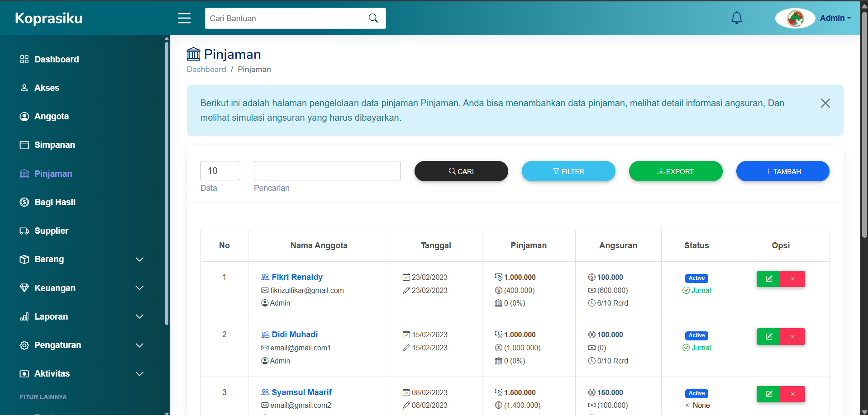The width and height of the screenshot is (868, 415).
Task: Click inside the Pencarian search field
Action: pos(327,170)
